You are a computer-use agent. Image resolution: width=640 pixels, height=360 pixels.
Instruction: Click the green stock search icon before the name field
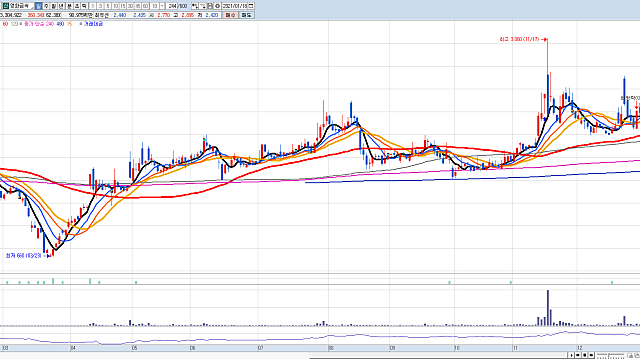pos(6,6)
